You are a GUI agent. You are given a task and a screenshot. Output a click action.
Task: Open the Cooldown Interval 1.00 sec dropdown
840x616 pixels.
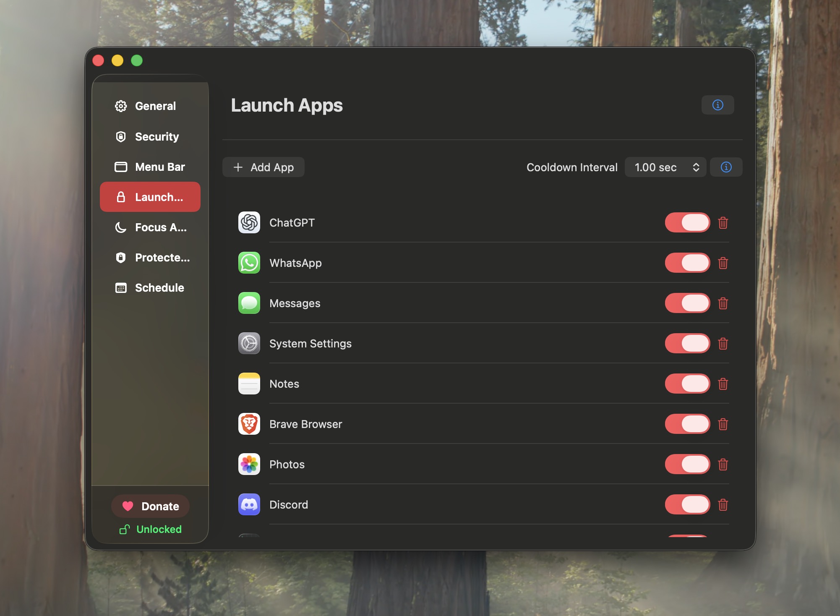click(x=665, y=167)
